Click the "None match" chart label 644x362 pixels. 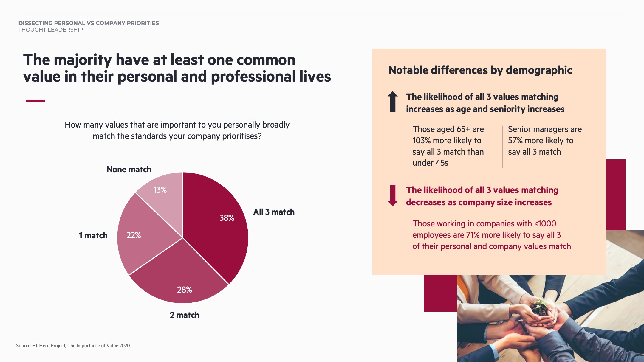click(x=129, y=169)
